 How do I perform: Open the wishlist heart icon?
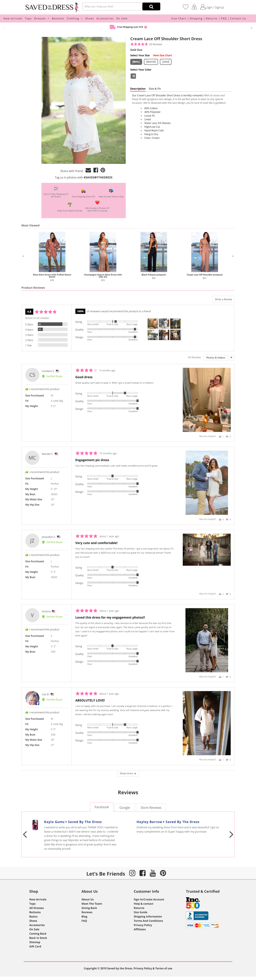click(185, 7)
